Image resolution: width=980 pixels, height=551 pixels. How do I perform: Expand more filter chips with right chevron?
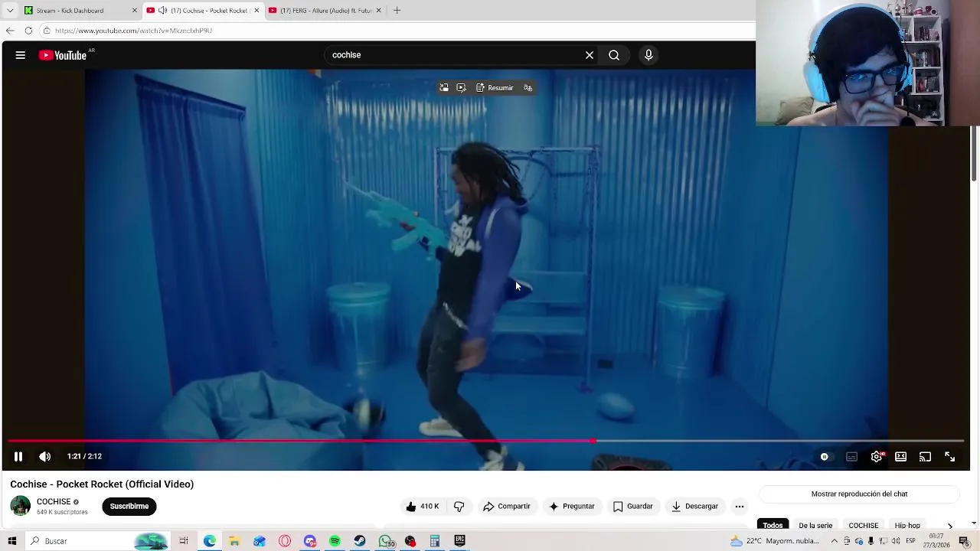950,526
